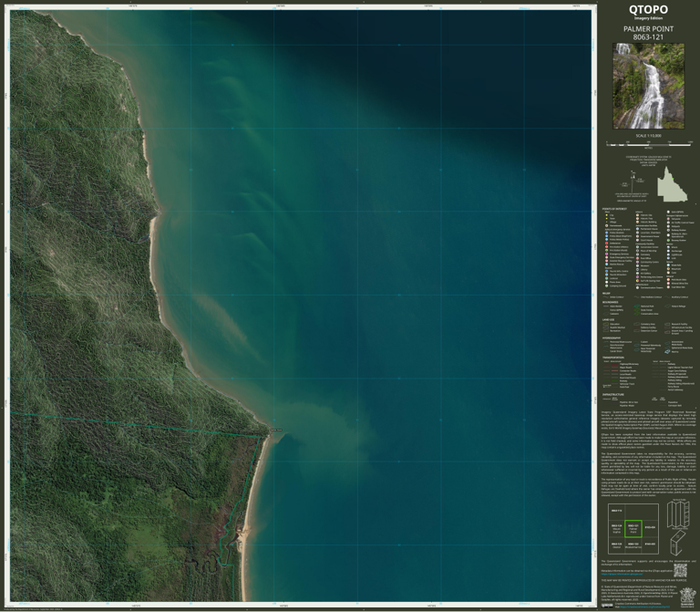Click the 8063-121 sheet number
The width and height of the screenshot is (700, 612).
point(648,37)
